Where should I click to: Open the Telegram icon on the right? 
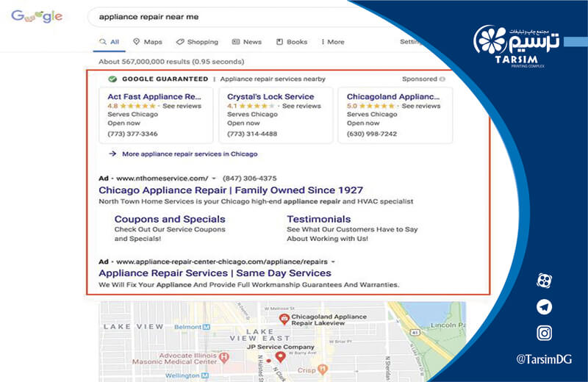point(544,307)
